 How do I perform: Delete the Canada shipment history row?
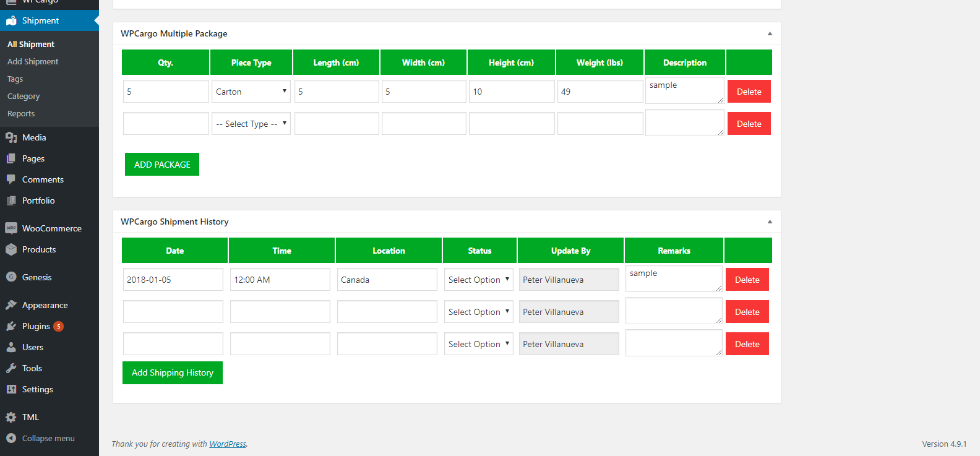[x=747, y=280]
